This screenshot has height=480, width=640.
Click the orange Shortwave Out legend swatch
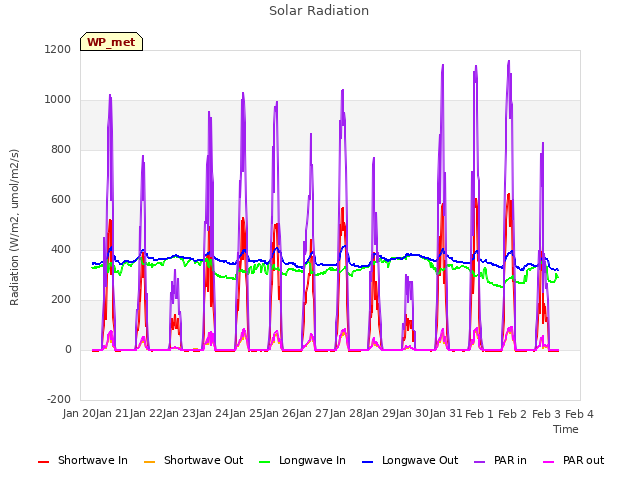coord(149,462)
